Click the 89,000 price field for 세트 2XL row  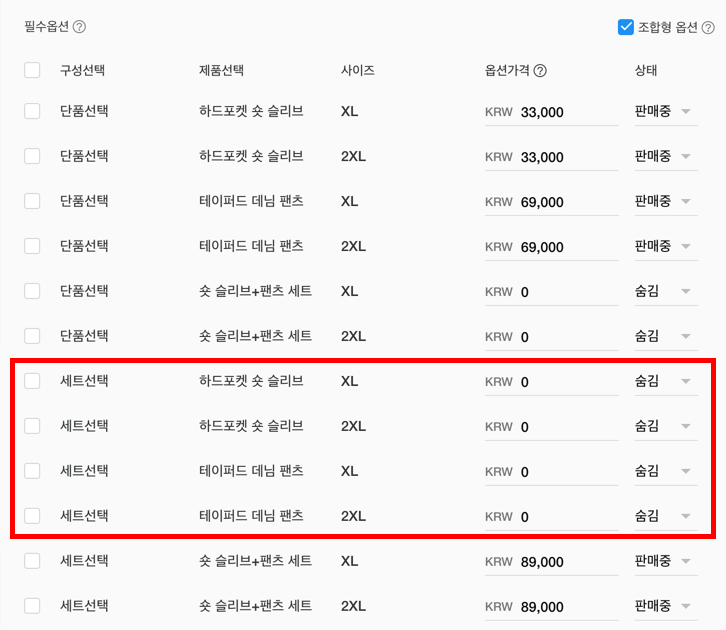tap(566, 607)
